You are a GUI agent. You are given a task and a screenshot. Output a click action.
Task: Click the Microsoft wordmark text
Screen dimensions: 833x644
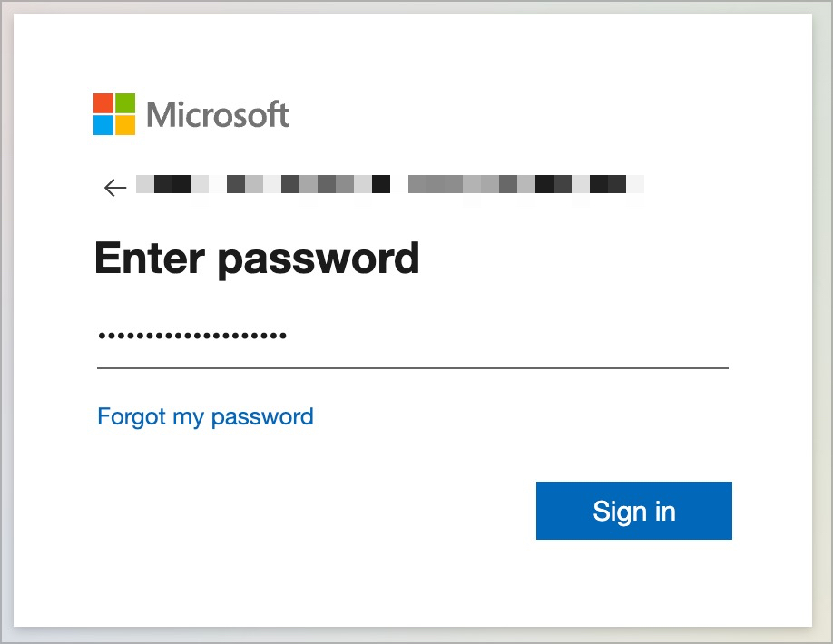[x=218, y=114]
